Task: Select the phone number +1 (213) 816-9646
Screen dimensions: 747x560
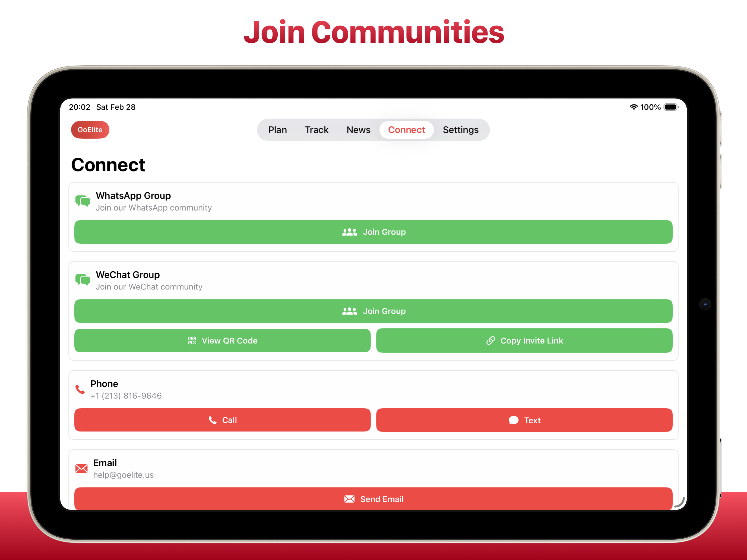Action: coord(126,396)
